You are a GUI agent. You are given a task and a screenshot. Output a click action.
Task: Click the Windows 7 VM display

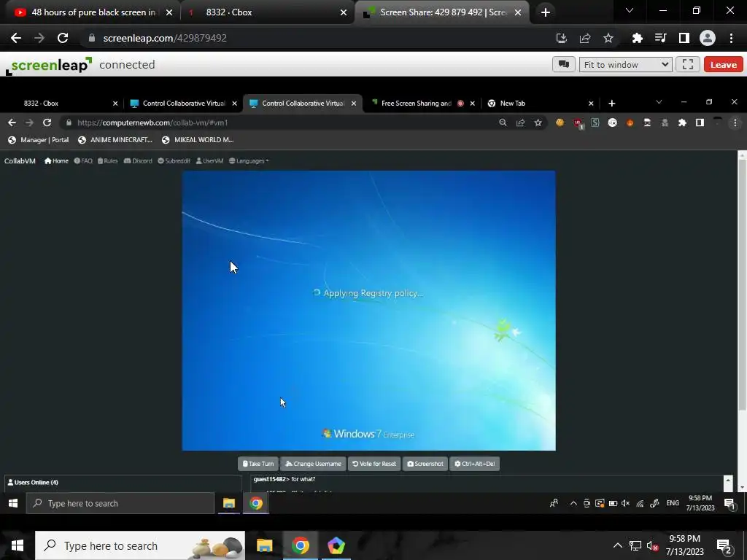coord(368,311)
